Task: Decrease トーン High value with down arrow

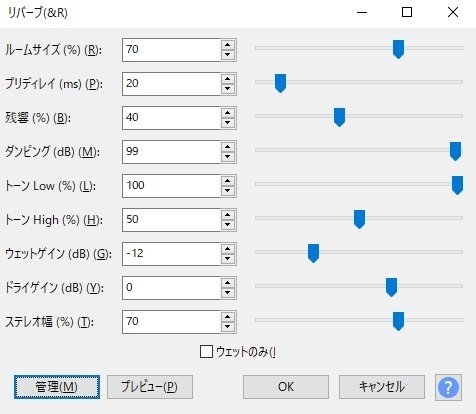Action: coord(228,225)
